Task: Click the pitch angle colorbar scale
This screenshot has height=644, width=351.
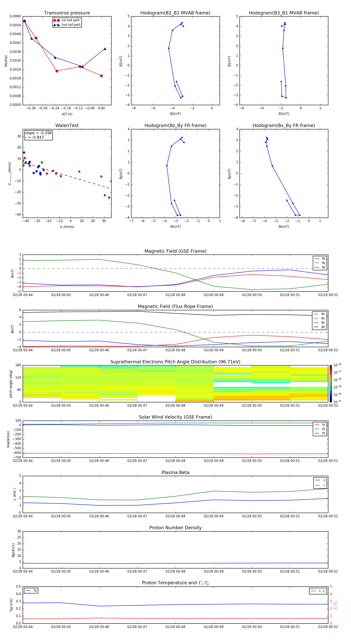Action: (x=331, y=384)
